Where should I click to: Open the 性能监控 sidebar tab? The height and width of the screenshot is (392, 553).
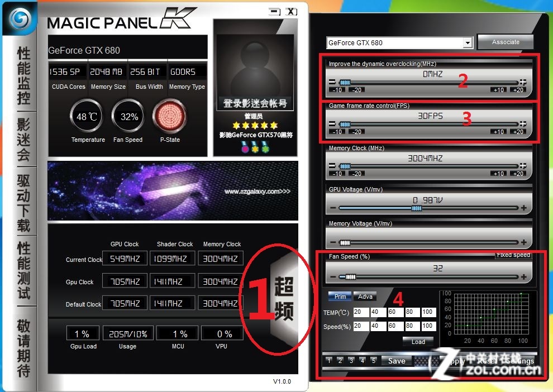pos(23,77)
